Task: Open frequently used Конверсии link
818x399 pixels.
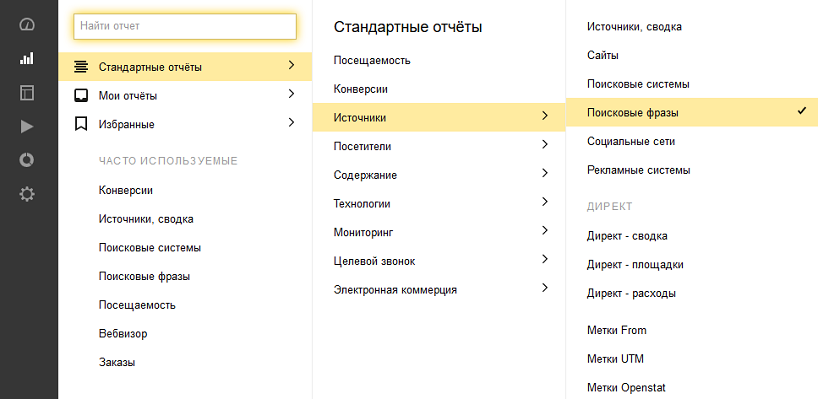Action: (x=126, y=190)
